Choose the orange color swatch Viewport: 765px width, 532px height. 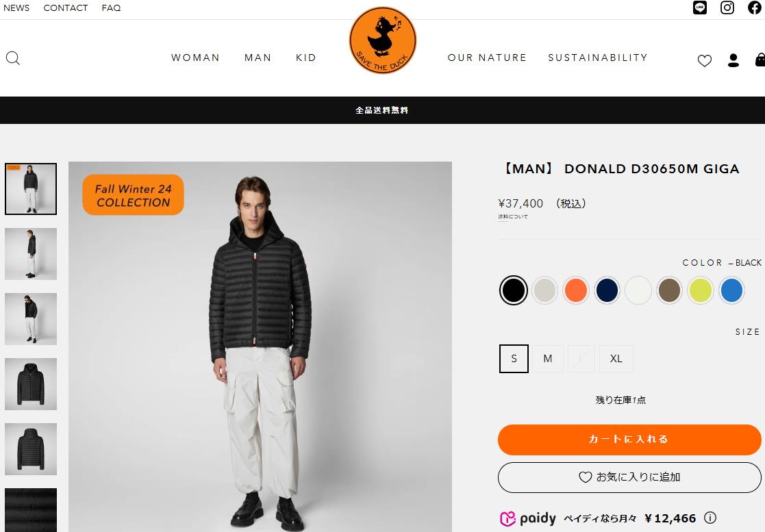(x=576, y=290)
